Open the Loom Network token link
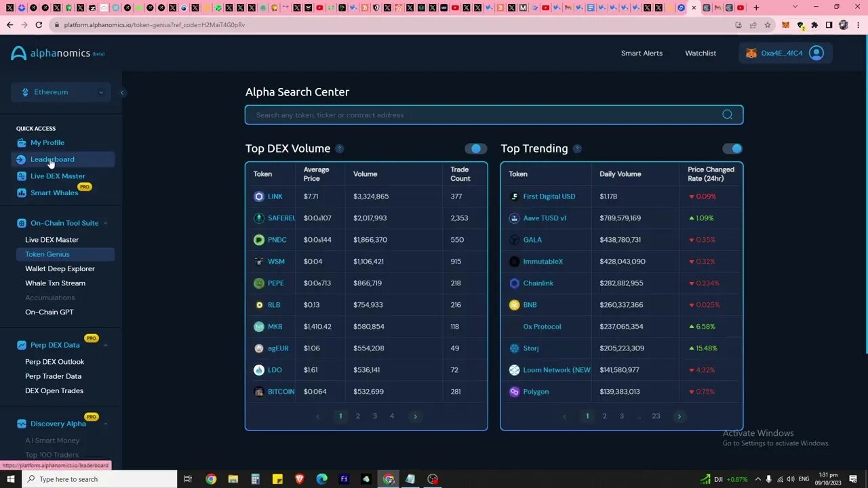The width and height of the screenshot is (868, 488). pyautogui.click(x=557, y=370)
